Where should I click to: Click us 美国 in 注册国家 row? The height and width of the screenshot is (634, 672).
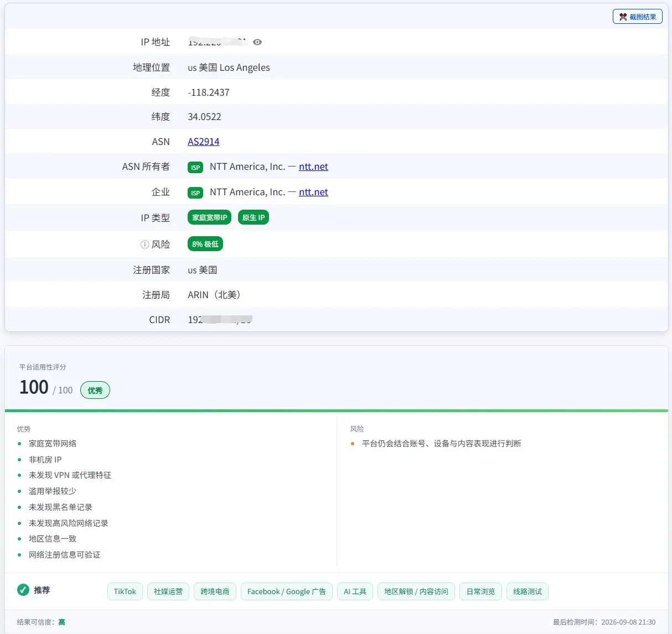click(x=203, y=270)
